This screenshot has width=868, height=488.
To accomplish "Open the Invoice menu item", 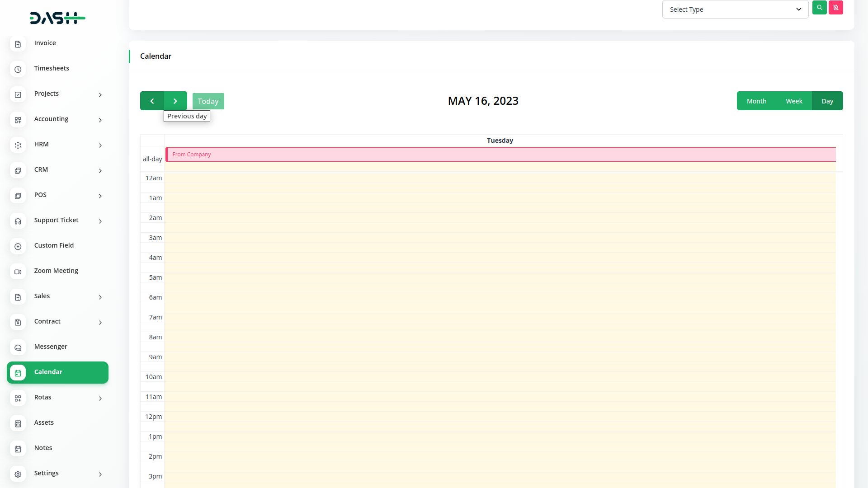I will click(x=45, y=43).
